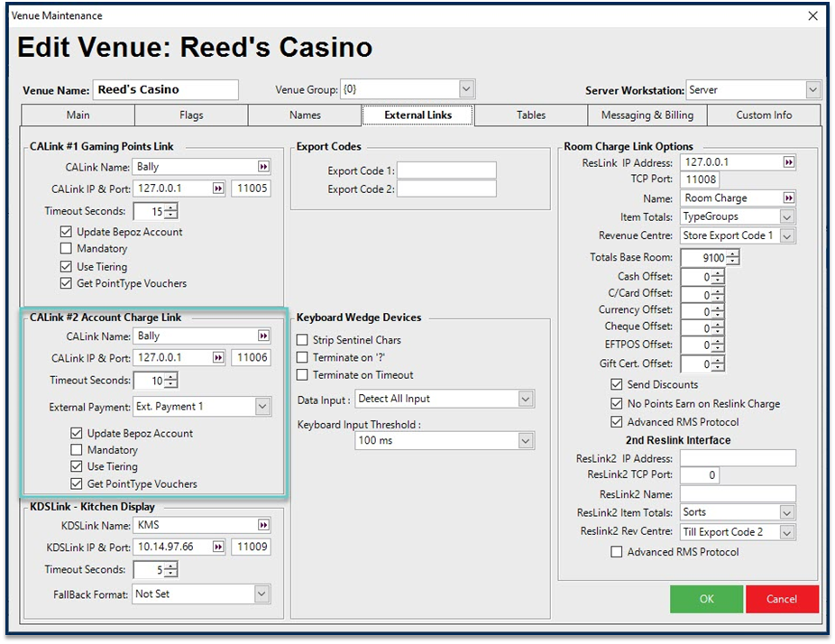Click the green OK button
The image size is (835, 644).
click(706, 599)
